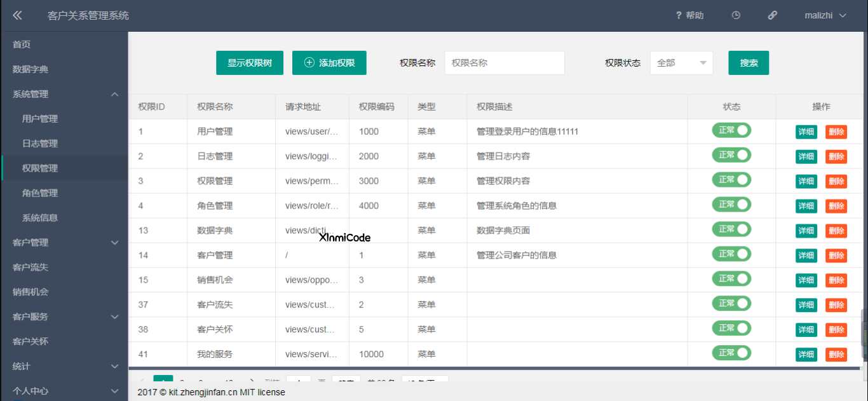The image size is (868, 401).
Task: Click the detail icon for 日志管理 row
Action: (806, 157)
